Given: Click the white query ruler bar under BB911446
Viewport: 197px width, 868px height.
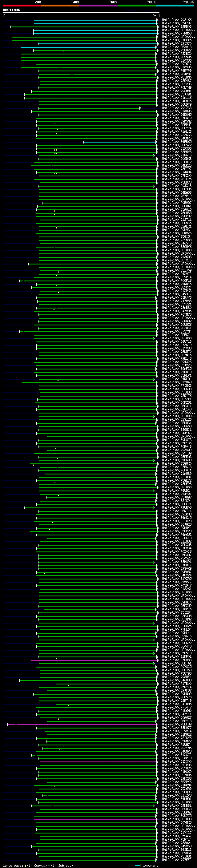Looking at the screenshot, I should (81, 12).
